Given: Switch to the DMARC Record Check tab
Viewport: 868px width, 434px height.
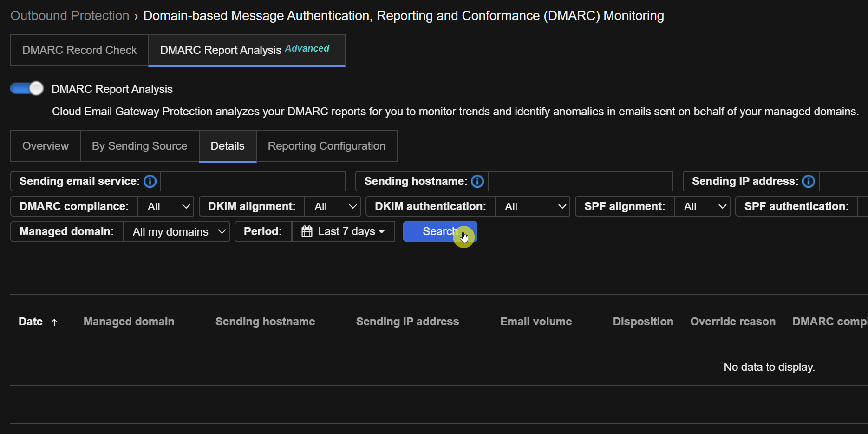Looking at the screenshot, I should tap(79, 50).
